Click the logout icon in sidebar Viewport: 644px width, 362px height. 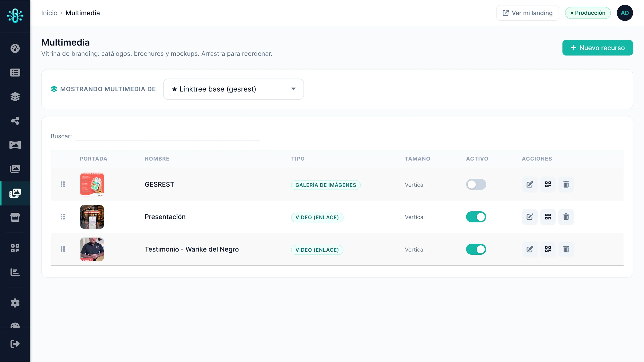(x=15, y=344)
